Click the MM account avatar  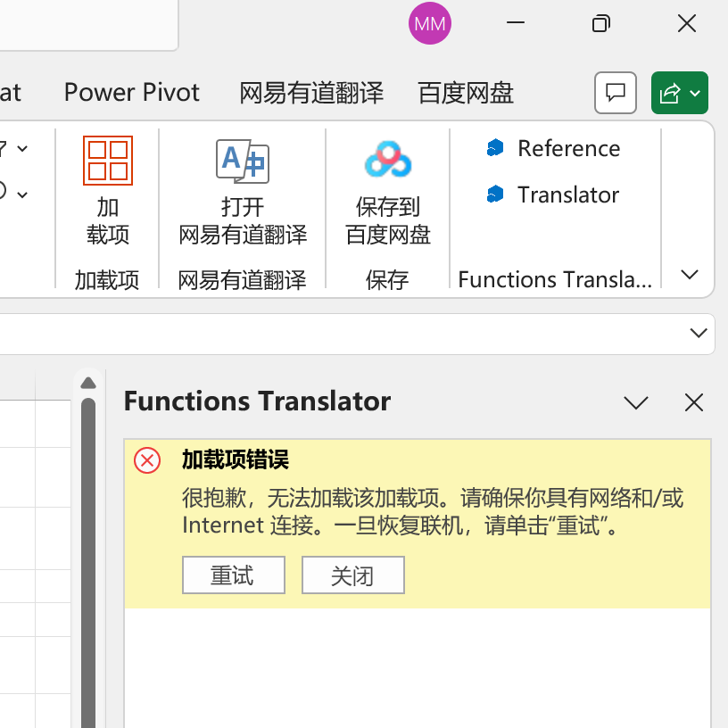coord(429,24)
